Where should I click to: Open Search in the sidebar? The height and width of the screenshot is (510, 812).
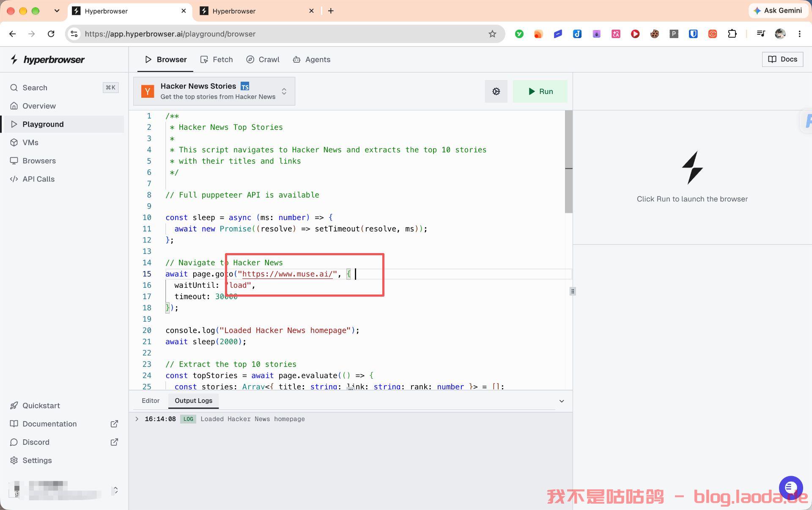64,88
